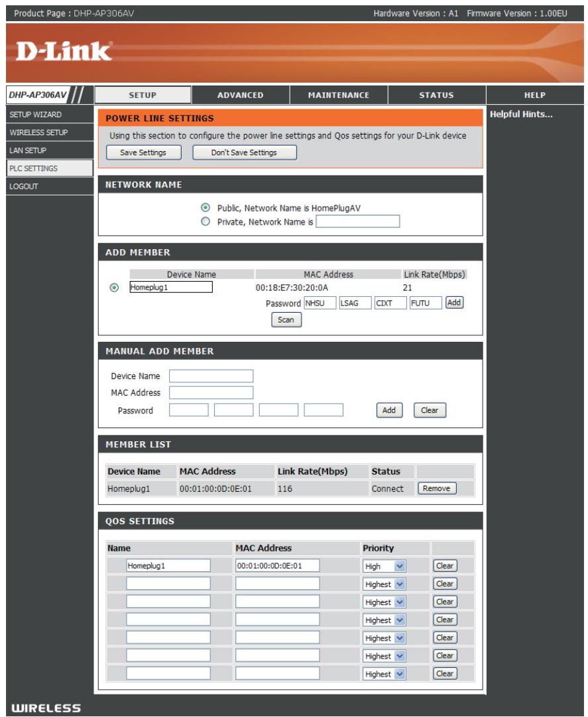
Task: Click Clear on the second QoS row
Action: (445, 584)
